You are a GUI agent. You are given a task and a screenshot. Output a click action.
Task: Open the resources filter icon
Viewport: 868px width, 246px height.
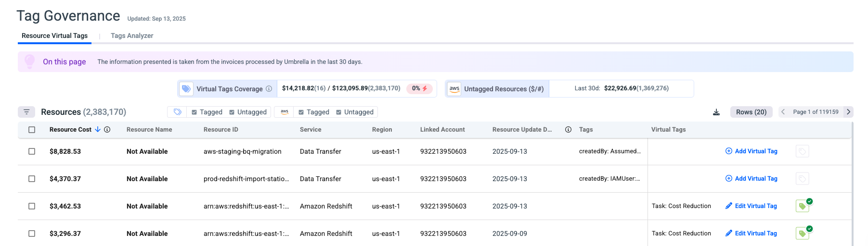pyautogui.click(x=26, y=112)
